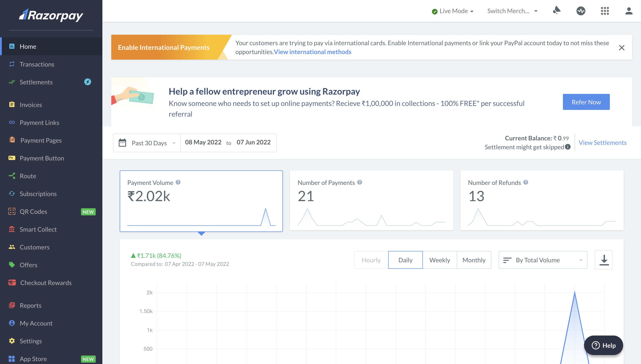
Task: Open the Live Mode dropdown
Action: pos(453,11)
